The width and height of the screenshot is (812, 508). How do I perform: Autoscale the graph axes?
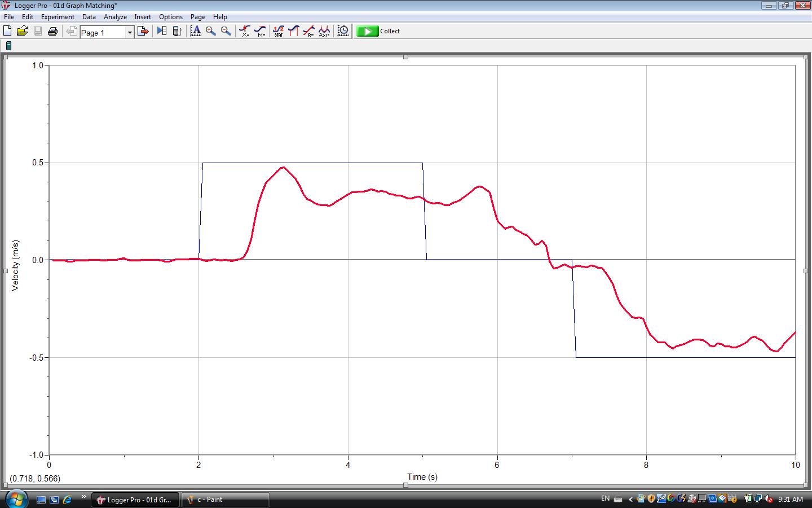[196, 30]
